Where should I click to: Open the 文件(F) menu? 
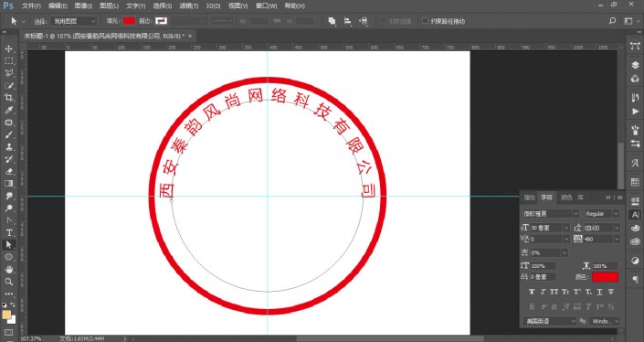(x=31, y=5)
